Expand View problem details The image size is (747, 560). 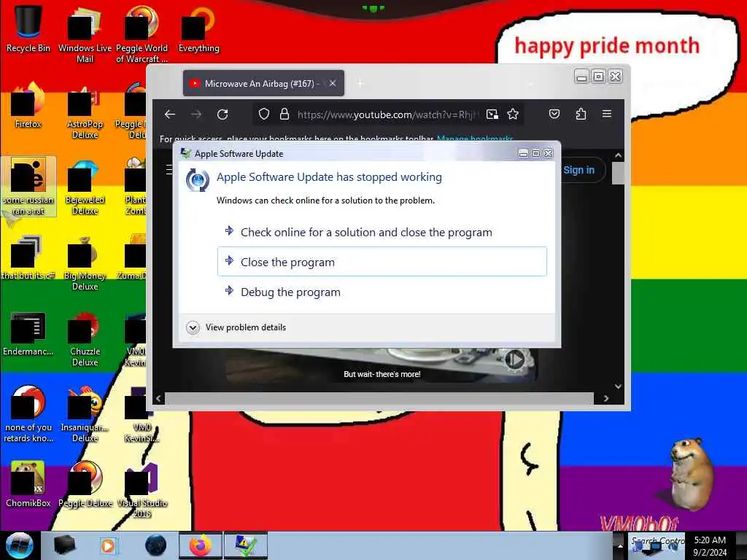click(237, 327)
